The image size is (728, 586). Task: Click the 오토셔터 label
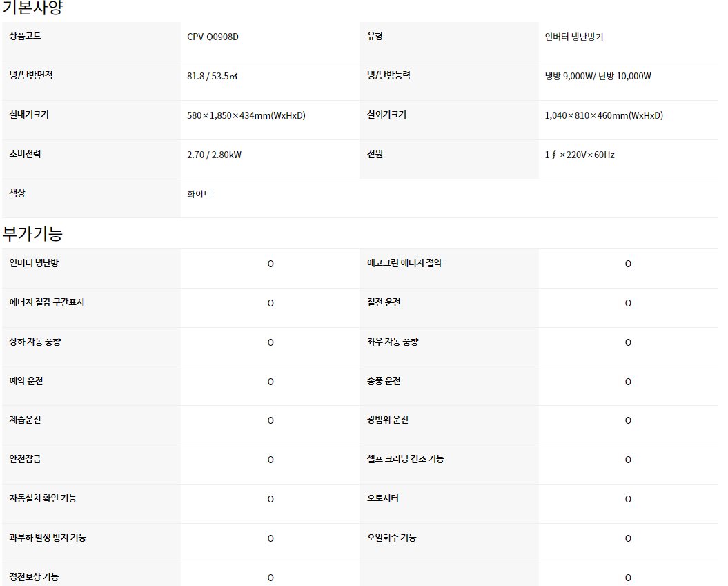382,498
